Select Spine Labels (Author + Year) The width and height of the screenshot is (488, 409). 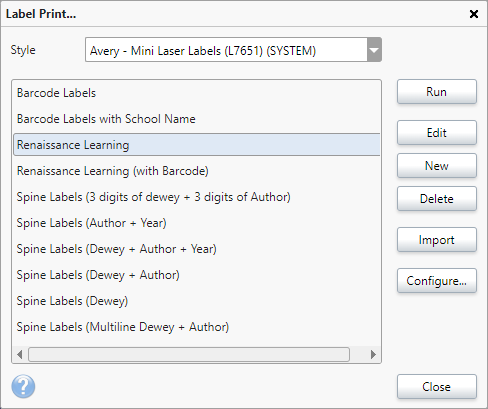pyautogui.click(x=197, y=223)
